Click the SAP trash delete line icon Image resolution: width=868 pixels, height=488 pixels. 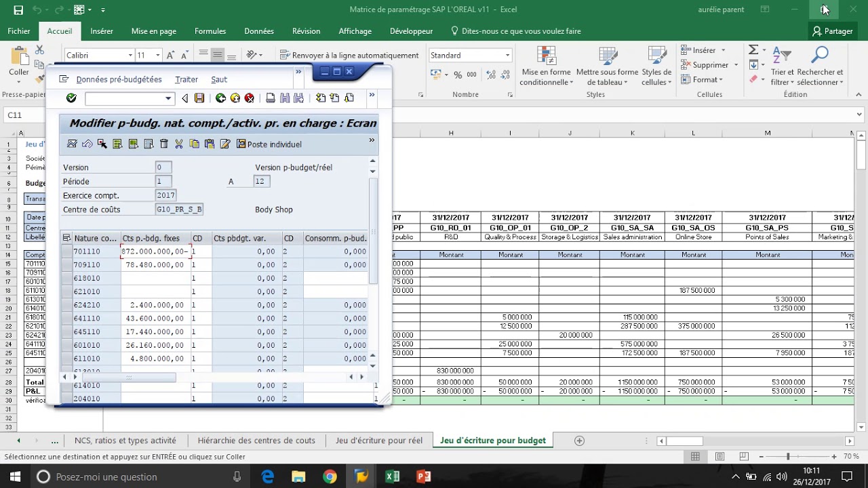pyautogui.click(x=163, y=144)
